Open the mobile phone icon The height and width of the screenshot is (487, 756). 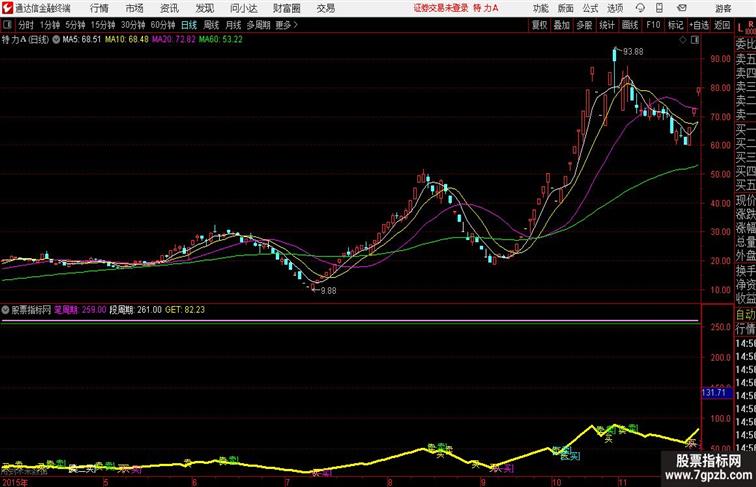point(659,8)
